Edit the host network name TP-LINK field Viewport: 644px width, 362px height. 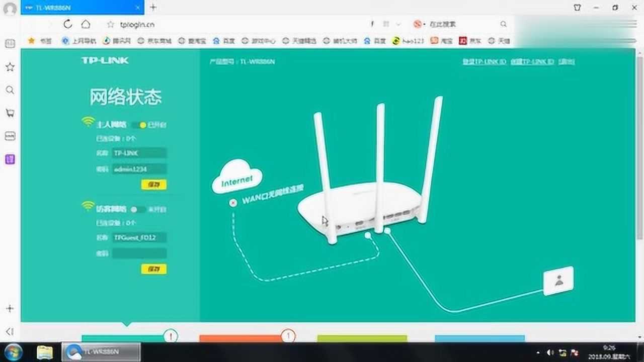(139, 153)
